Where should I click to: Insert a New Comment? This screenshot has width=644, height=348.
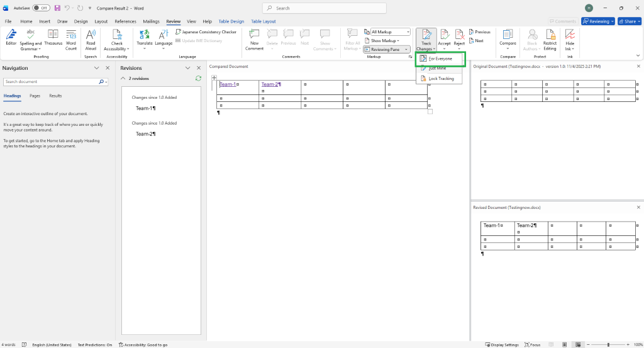pos(254,40)
